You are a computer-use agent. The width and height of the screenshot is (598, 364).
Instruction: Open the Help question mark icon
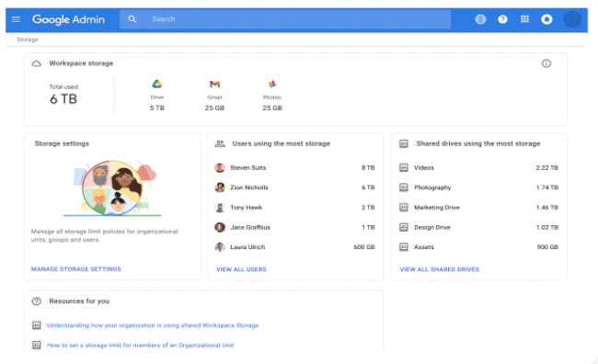pyautogui.click(x=502, y=19)
